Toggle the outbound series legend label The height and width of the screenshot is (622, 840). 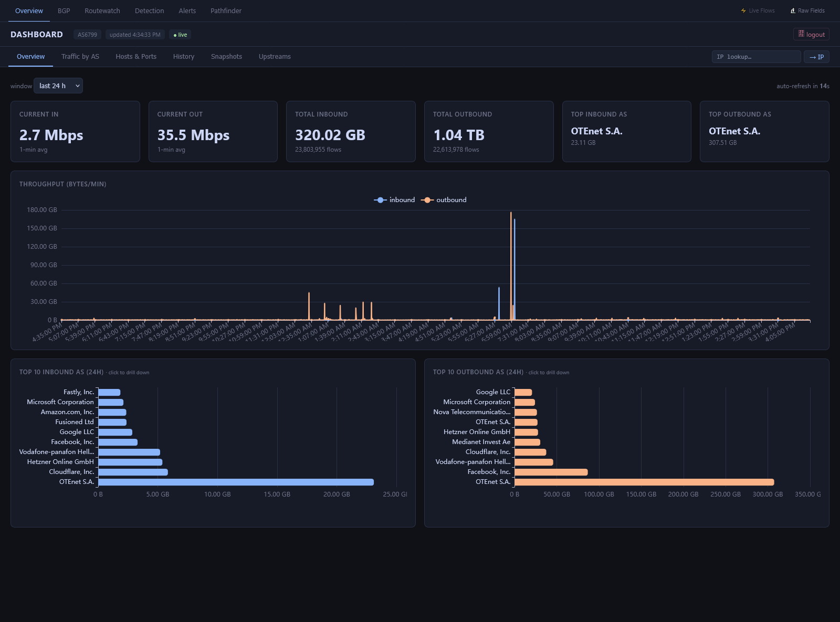click(451, 200)
